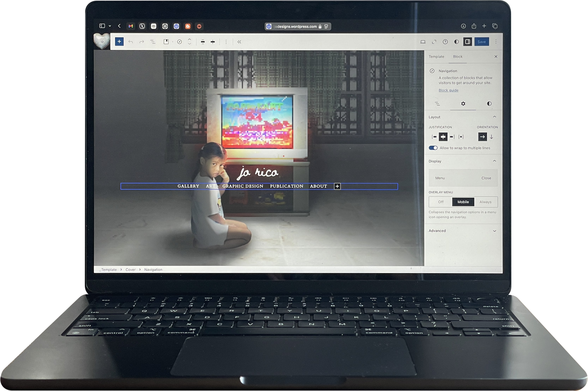Toggle the settings sidebar panel button
Viewport: 588px width, 391px height.
point(467,42)
